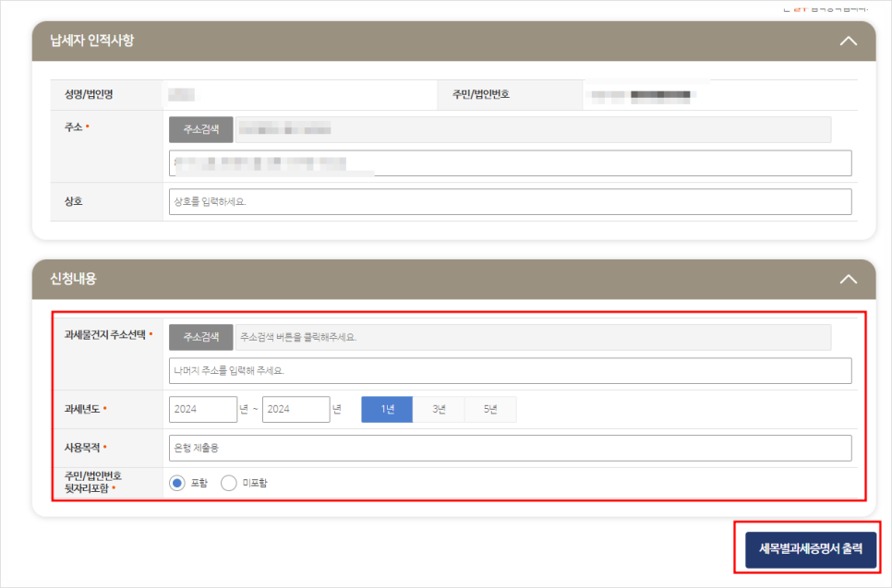892x588 pixels.
Task: Click 주소검색 next to the 주소 field
Action: click(200, 129)
